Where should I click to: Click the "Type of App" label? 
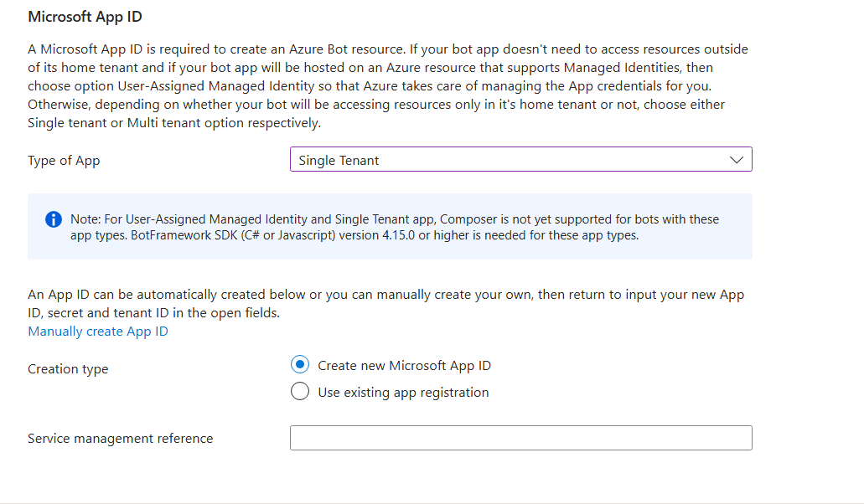coord(63,160)
